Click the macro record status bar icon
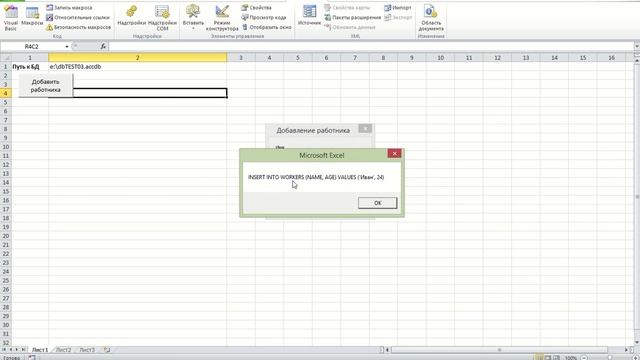This screenshot has width=640, height=360. (x=32, y=358)
